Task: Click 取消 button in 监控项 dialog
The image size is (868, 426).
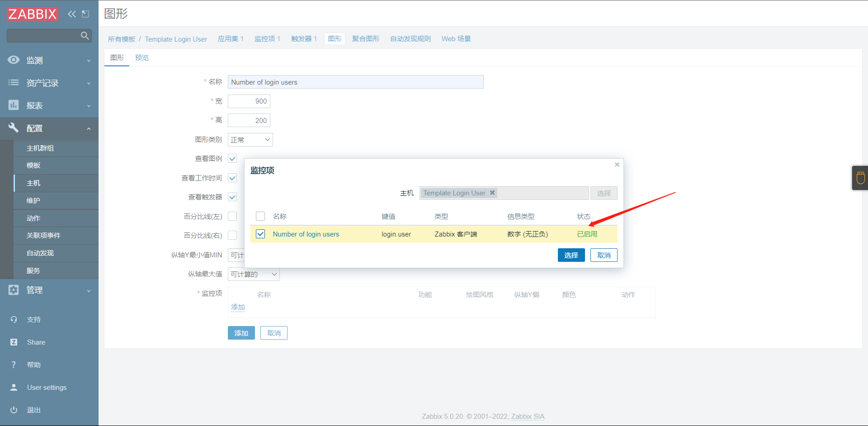Action: [604, 255]
